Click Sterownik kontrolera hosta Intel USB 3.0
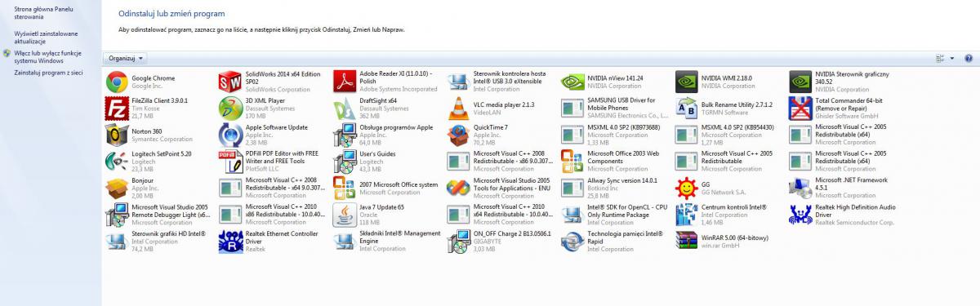 [x=501, y=82]
